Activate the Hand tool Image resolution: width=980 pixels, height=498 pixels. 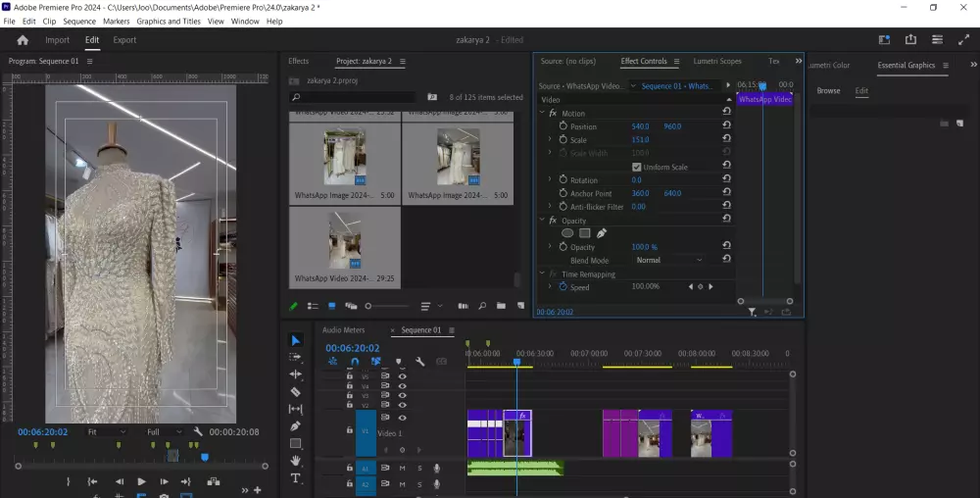296,461
